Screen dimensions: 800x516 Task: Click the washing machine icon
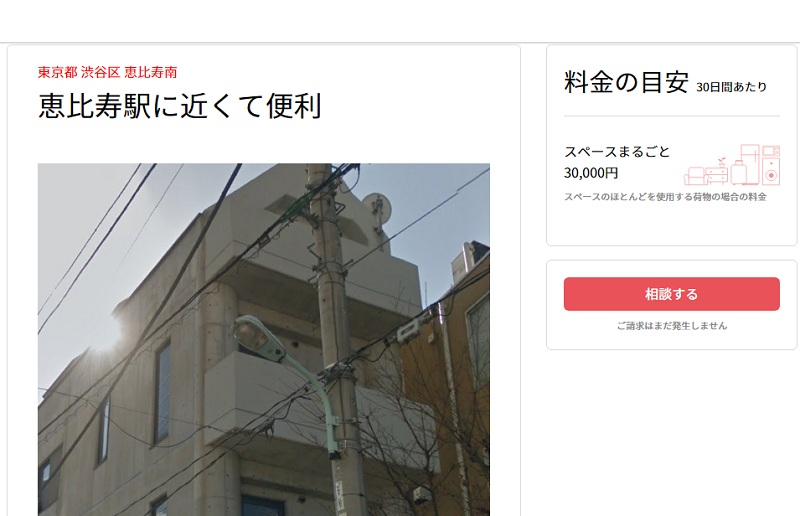click(x=771, y=171)
